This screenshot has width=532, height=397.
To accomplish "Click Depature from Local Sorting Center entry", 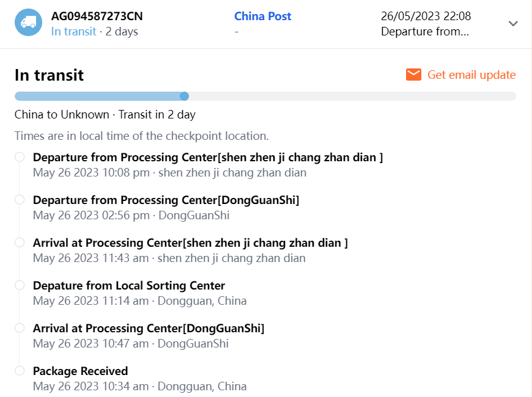I will (128, 285).
